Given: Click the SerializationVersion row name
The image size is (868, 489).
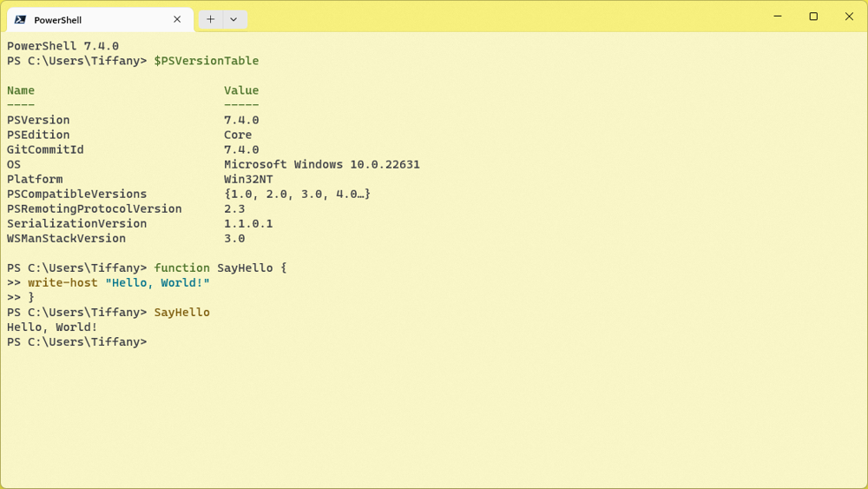Looking at the screenshot, I should pos(77,224).
